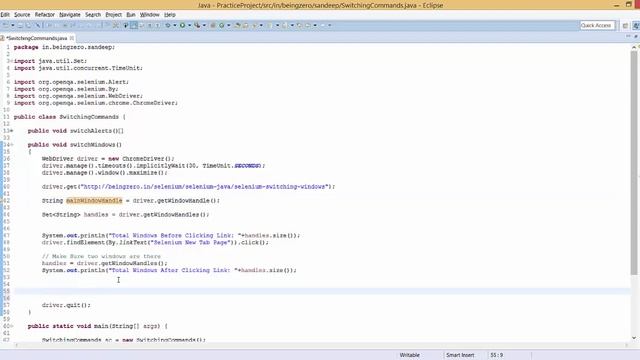Click the Open Task toolbar icon

(x=245, y=25)
